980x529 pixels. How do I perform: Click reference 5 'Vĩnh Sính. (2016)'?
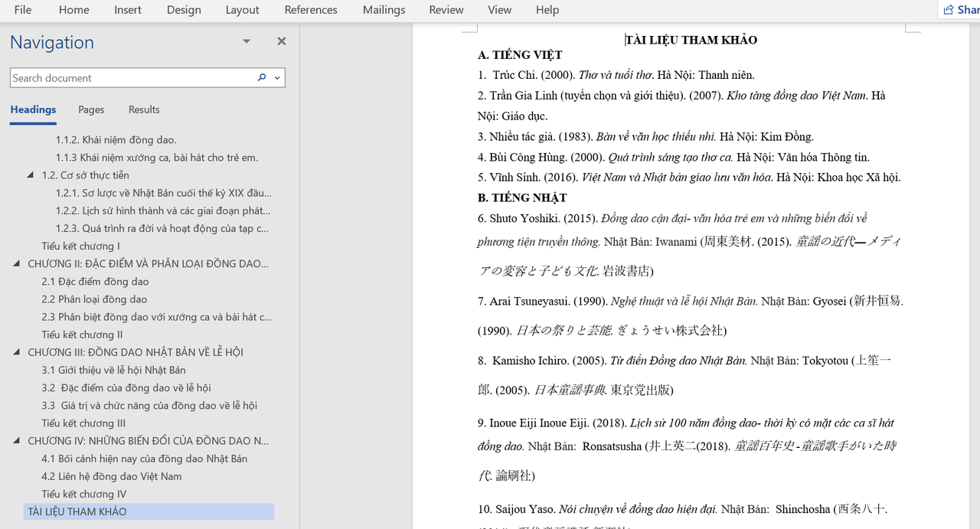tap(689, 178)
